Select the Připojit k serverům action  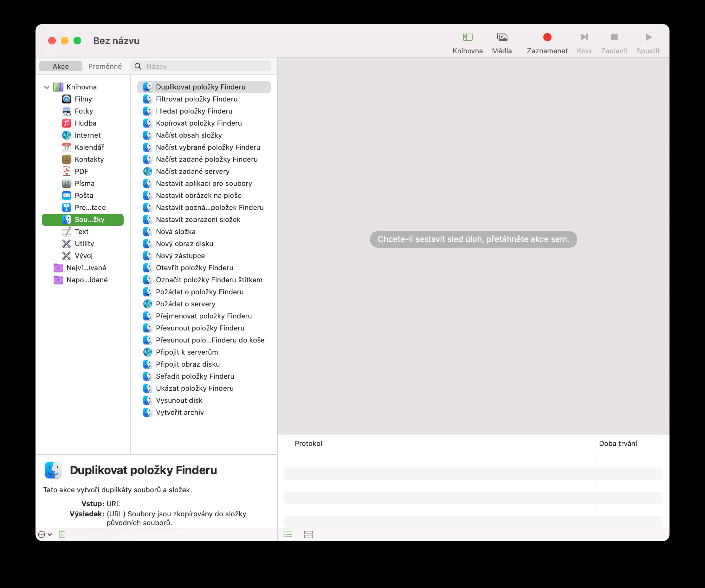click(x=187, y=352)
